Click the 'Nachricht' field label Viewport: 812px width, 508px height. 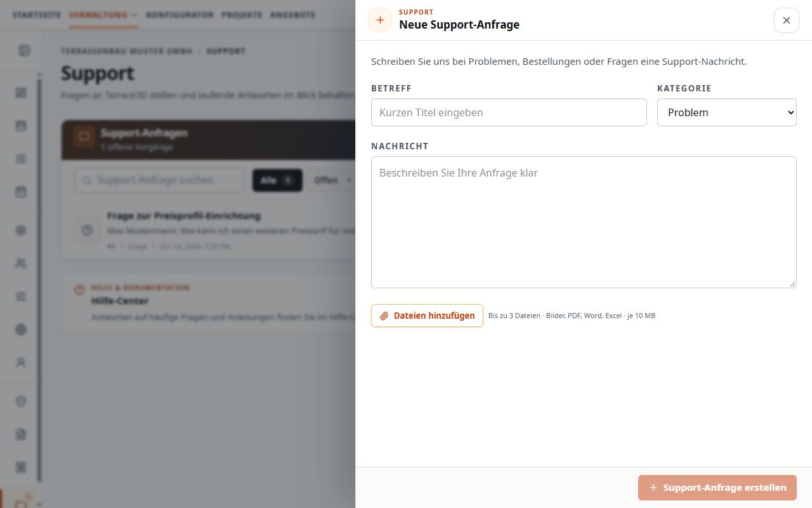click(400, 146)
